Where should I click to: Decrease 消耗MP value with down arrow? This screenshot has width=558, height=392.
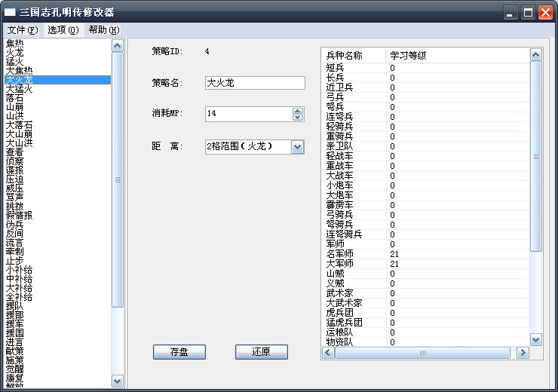click(x=297, y=117)
